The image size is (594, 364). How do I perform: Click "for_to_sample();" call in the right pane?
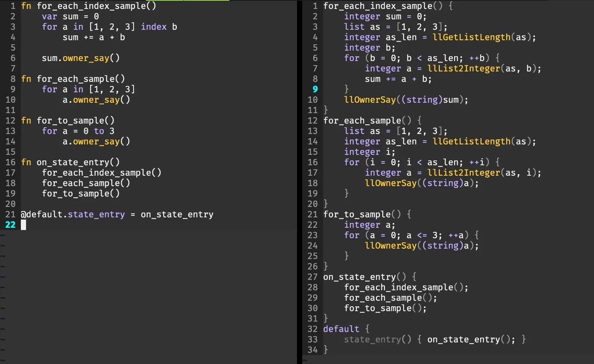[x=385, y=308]
